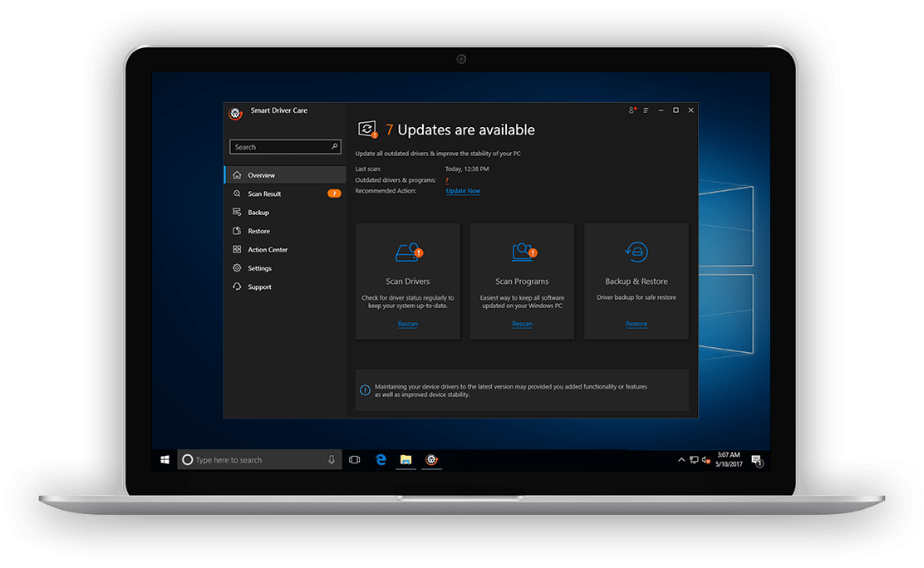This screenshot has width=924, height=568.
Task: Click the Smart Driver Care logo icon
Action: point(235,114)
